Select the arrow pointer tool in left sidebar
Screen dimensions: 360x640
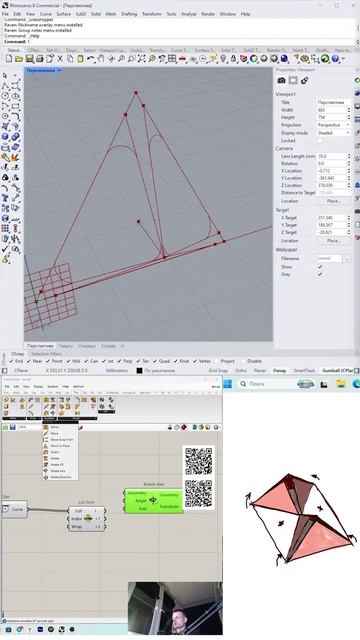click(5, 76)
